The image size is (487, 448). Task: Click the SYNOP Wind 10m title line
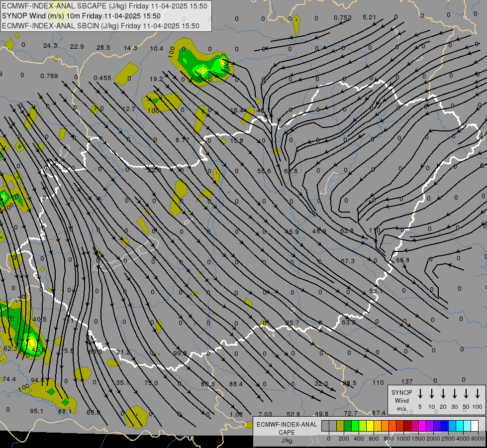point(81,16)
